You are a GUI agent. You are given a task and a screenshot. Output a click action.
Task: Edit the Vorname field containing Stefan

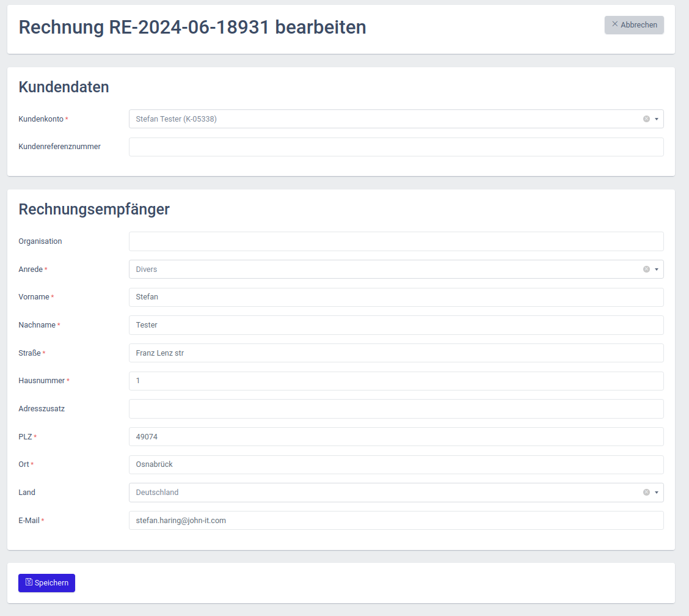[396, 297]
